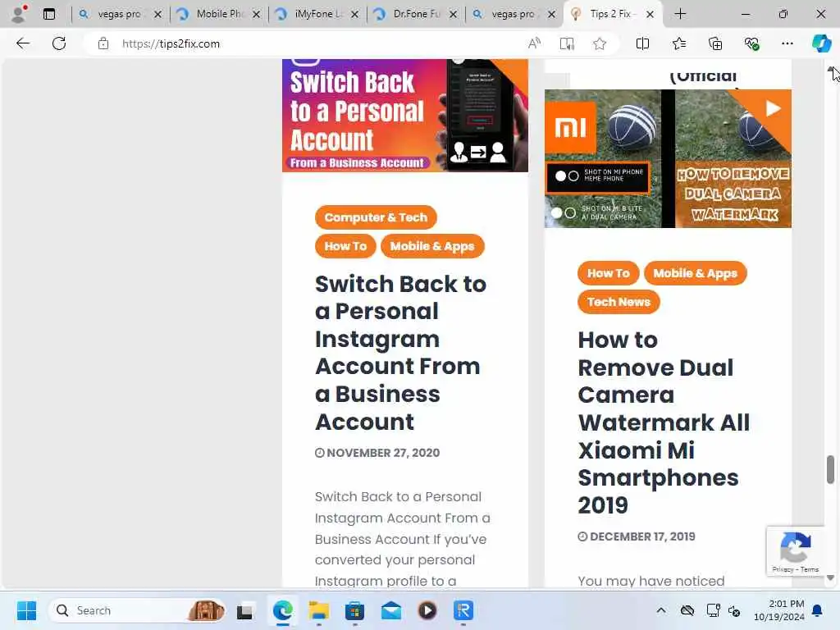Open the clock showing 2:01 PM
Viewport: 840px width, 630px height.
click(x=778, y=610)
